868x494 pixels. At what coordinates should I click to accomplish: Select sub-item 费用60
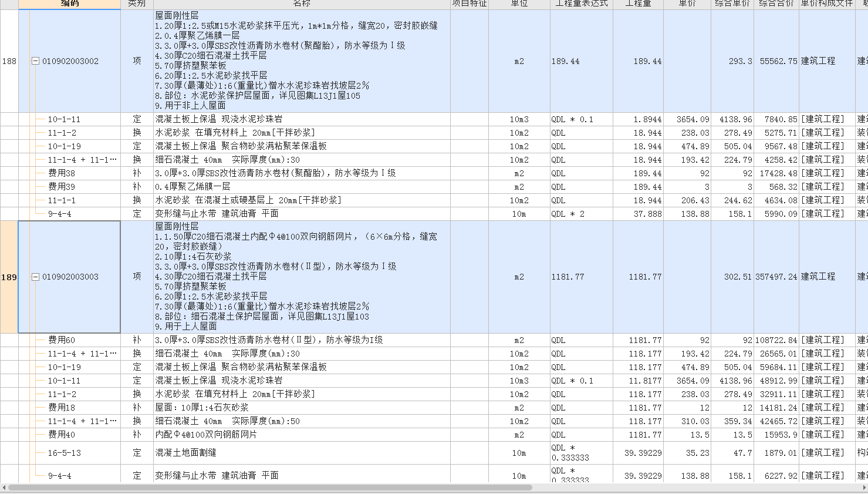coord(62,340)
